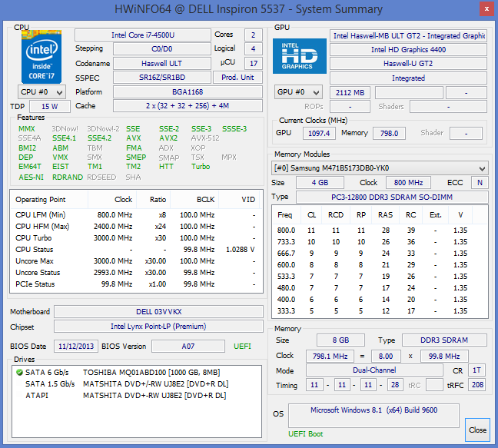Viewport: 498px width, 448px height.
Task: Click the DDR3 SDRAM memory type field
Action: coord(444,340)
